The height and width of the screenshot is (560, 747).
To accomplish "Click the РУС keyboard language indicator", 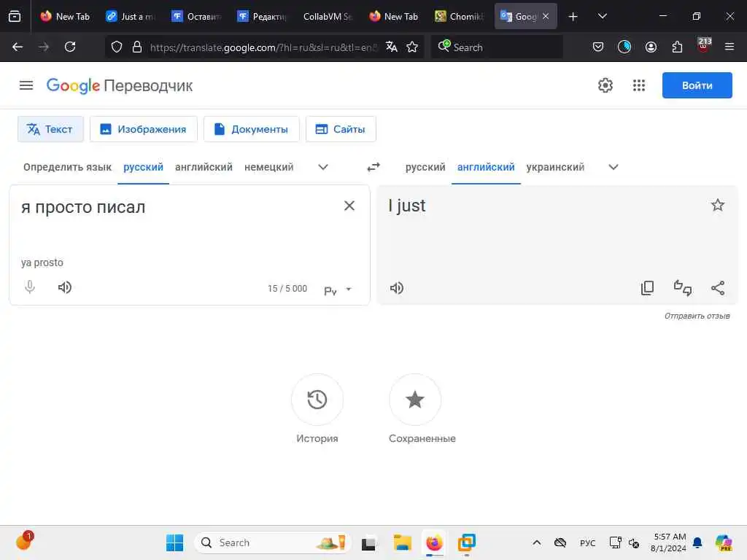I will pyautogui.click(x=587, y=542).
